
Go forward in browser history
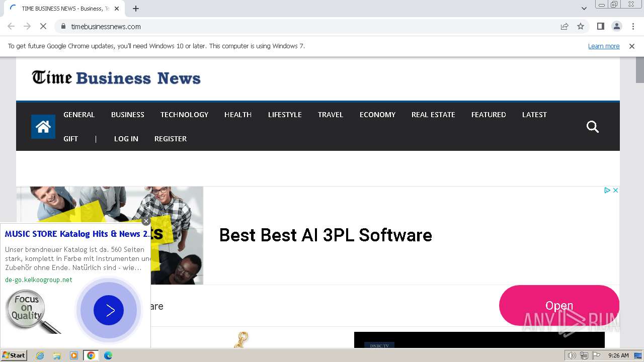pos(27,26)
